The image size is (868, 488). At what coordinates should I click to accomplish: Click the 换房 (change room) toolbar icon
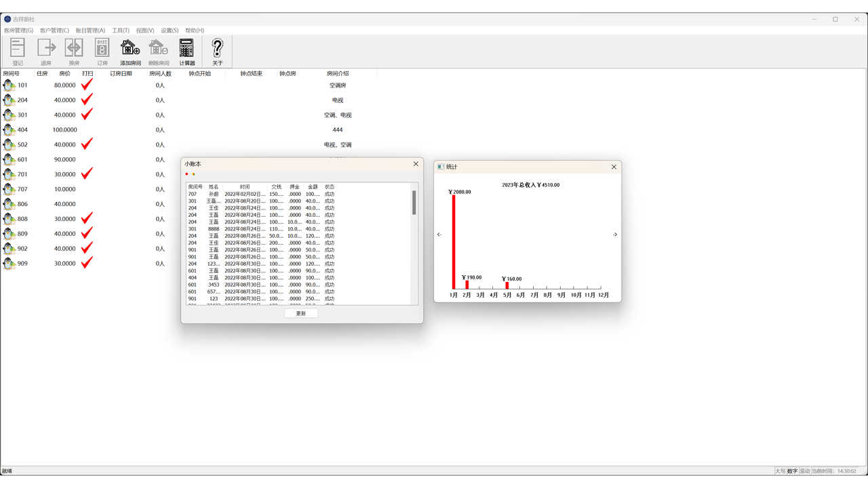74,48
